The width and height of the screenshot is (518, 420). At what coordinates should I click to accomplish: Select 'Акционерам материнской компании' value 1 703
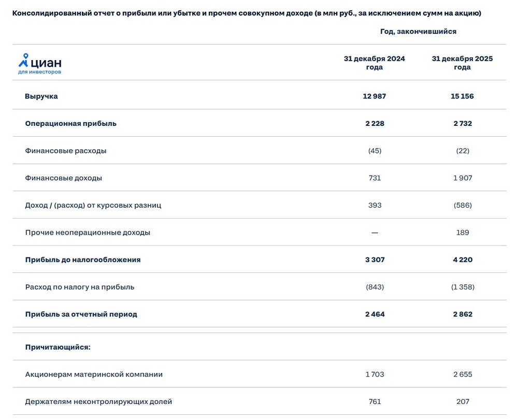(x=375, y=374)
